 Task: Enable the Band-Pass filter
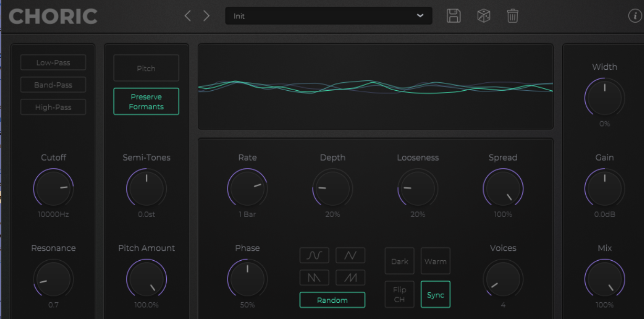pyautogui.click(x=53, y=85)
